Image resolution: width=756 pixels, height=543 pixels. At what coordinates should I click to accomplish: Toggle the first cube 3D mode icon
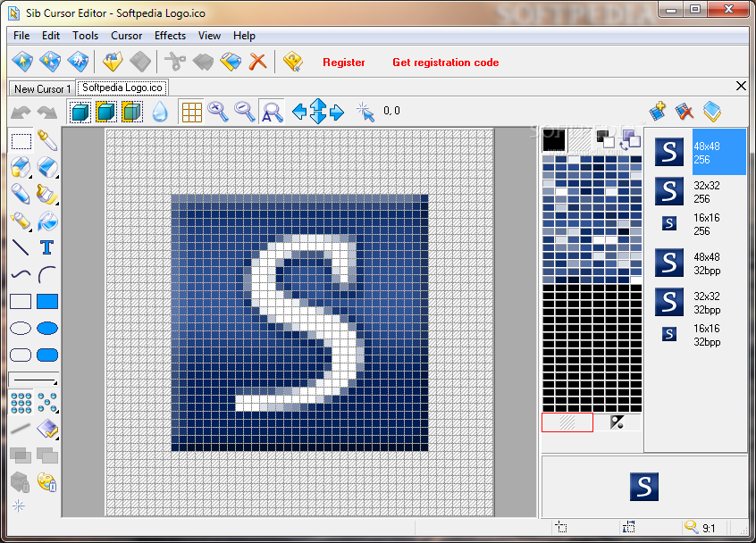click(x=80, y=113)
